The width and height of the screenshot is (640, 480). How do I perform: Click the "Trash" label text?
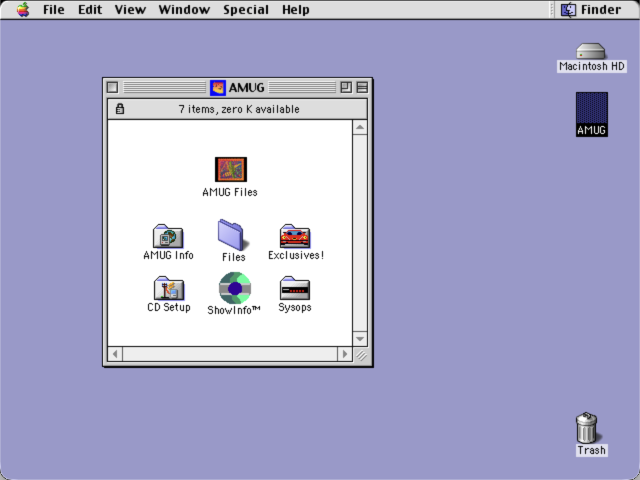coord(591,450)
